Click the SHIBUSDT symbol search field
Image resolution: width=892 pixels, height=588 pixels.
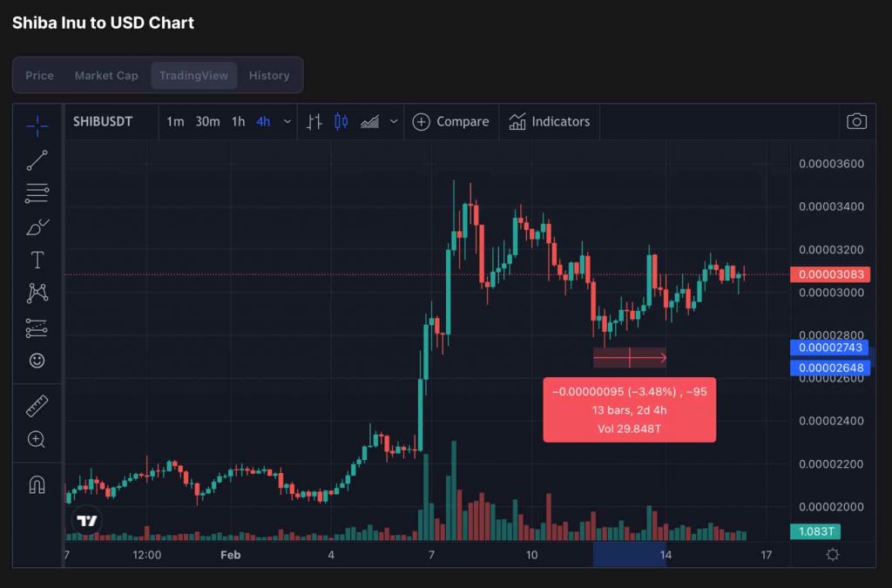[103, 122]
